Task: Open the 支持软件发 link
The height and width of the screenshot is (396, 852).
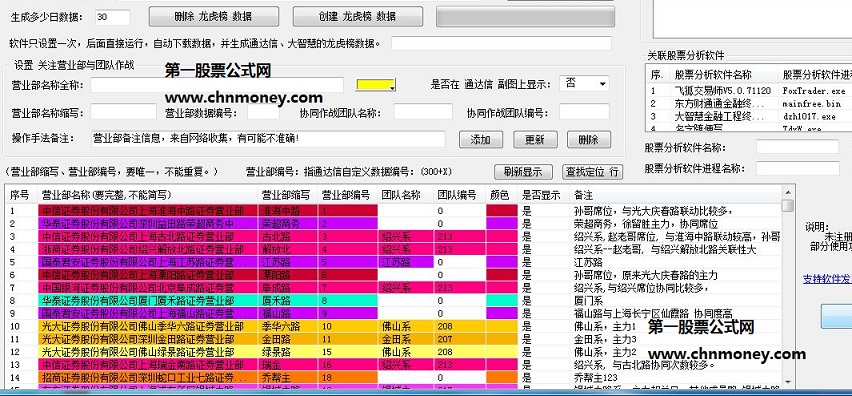Action: point(827,279)
